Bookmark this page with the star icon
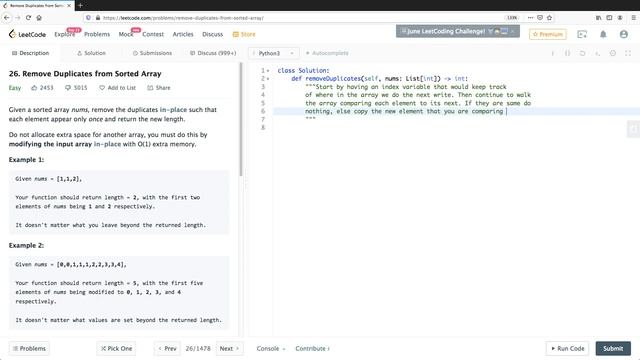640x360 pixels. [x=549, y=18]
